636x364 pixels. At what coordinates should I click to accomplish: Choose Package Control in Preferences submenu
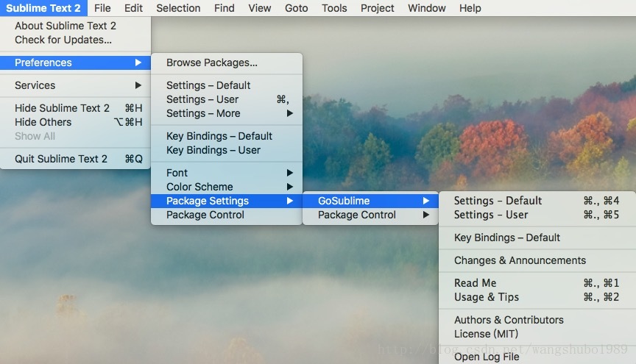227,215
